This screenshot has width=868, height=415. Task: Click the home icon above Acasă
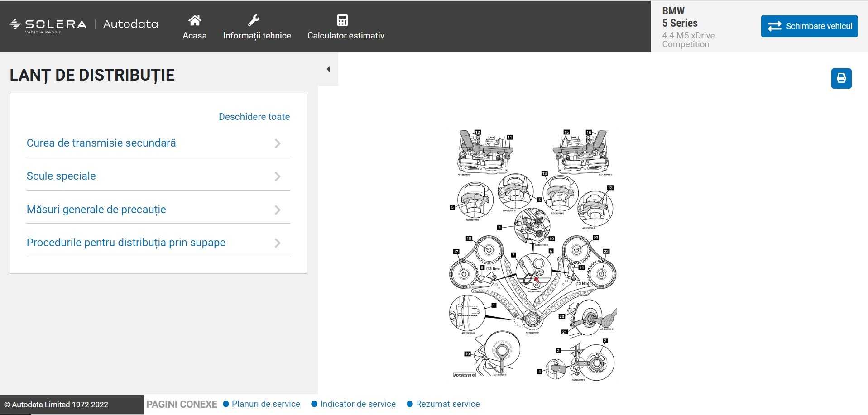[195, 20]
